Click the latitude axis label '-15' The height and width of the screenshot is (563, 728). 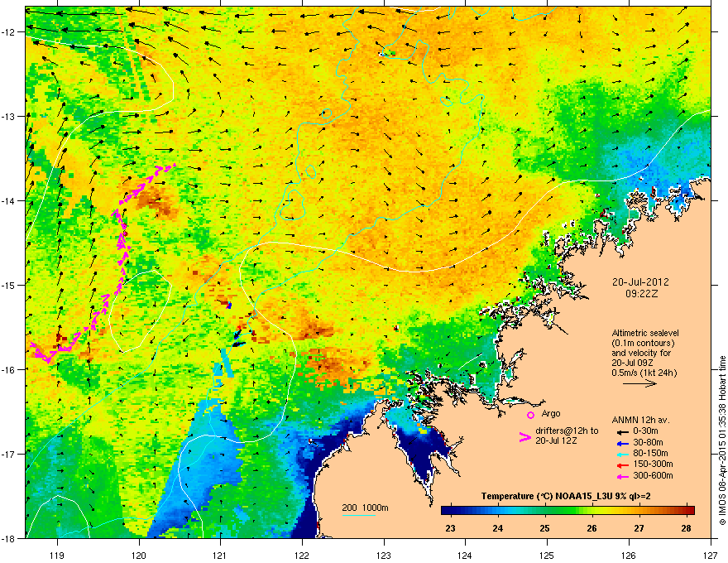click(10, 285)
